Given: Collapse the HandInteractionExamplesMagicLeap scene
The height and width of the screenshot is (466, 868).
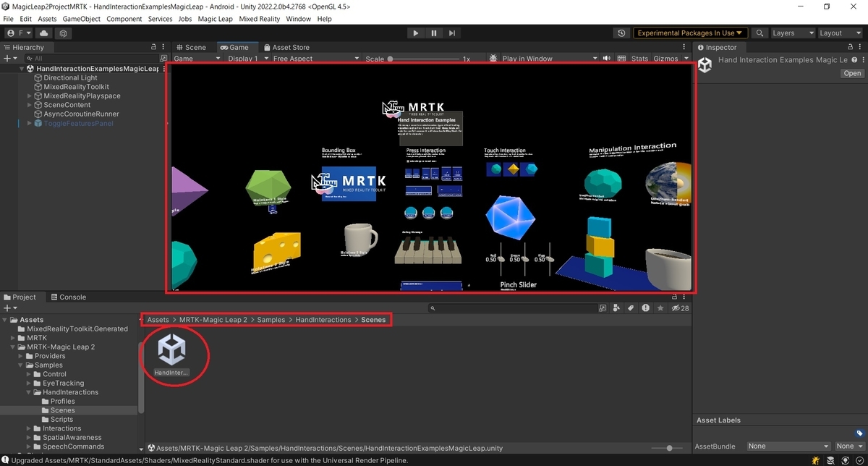Looking at the screenshot, I should (22, 69).
